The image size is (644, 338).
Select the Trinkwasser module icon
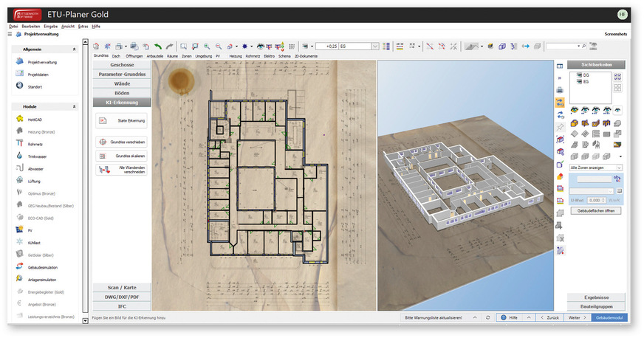pyautogui.click(x=20, y=156)
